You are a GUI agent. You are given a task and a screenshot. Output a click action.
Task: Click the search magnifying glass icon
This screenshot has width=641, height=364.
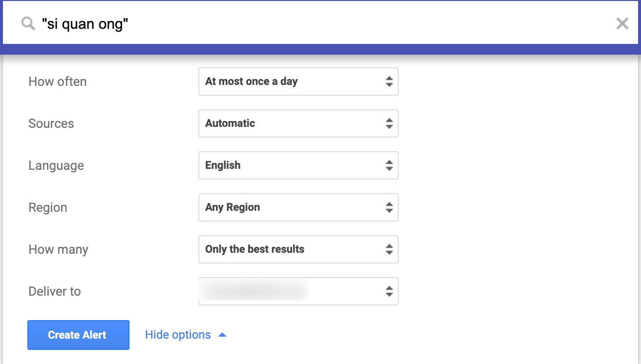[27, 23]
